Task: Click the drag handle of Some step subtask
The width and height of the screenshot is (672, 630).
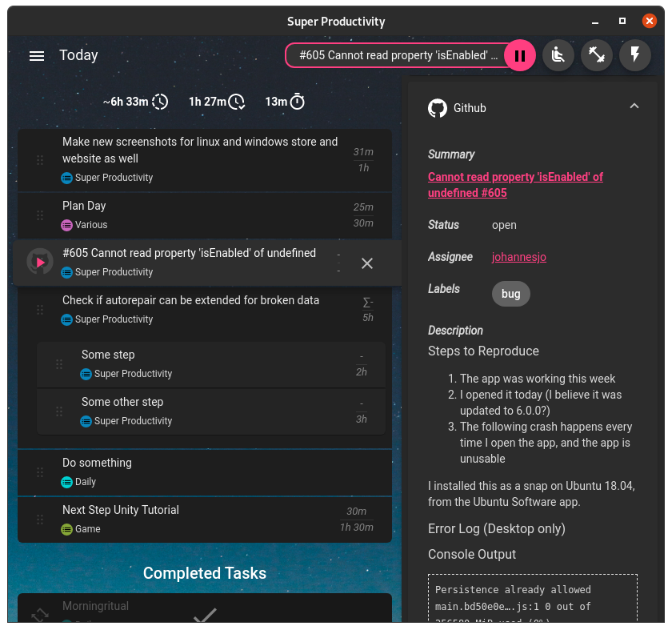Action: [59, 364]
